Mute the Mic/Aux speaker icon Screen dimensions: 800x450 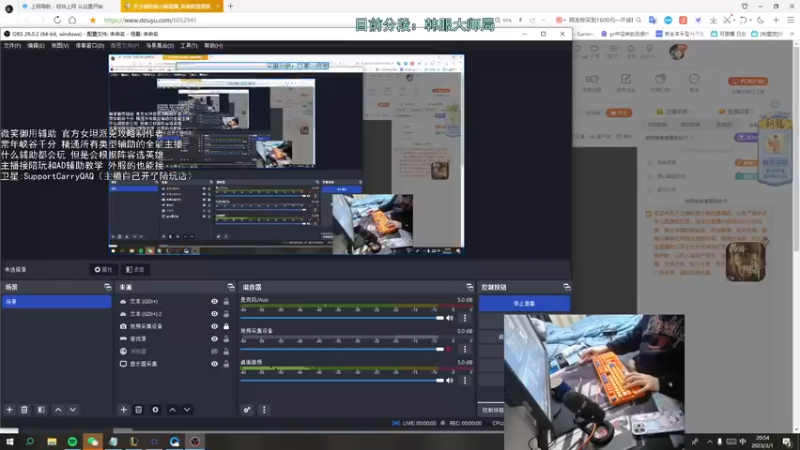click(x=449, y=318)
